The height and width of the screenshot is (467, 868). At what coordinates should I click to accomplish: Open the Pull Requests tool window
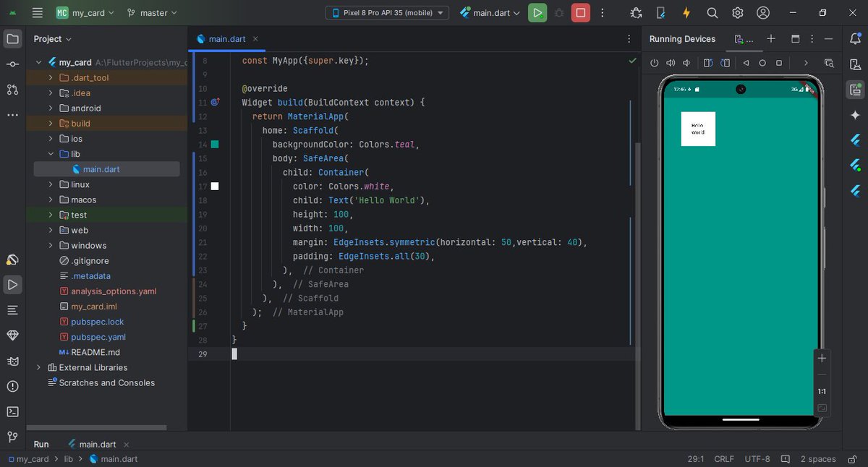[12, 90]
